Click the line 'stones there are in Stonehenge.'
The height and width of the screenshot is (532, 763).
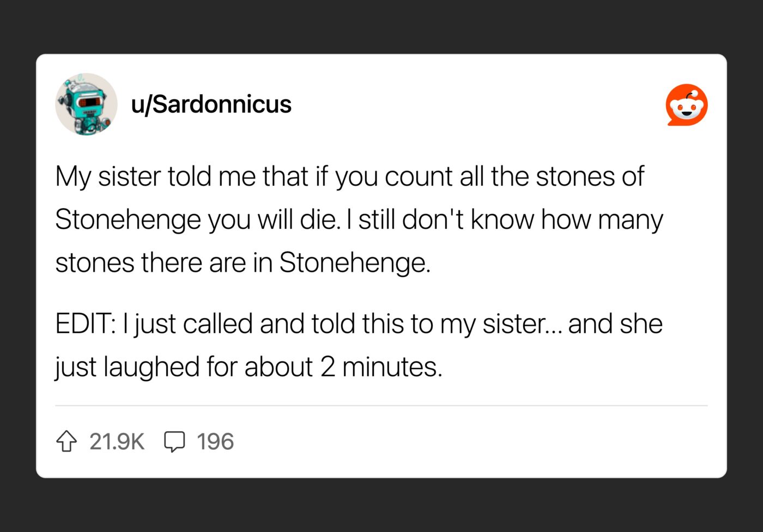pyautogui.click(x=243, y=262)
